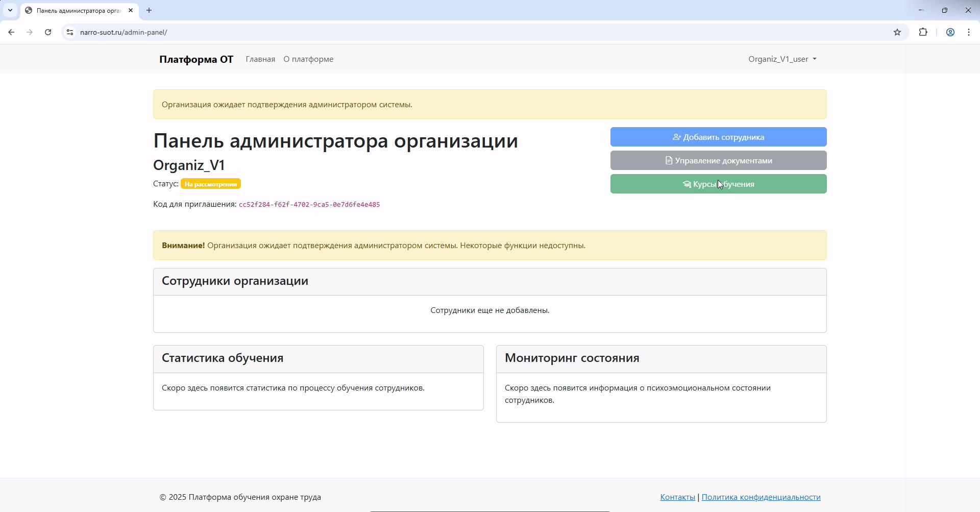This screenshot has height=512, width=980.
Task: Open Политика конфиденциальности link
Action: click(x=761, y=497)
